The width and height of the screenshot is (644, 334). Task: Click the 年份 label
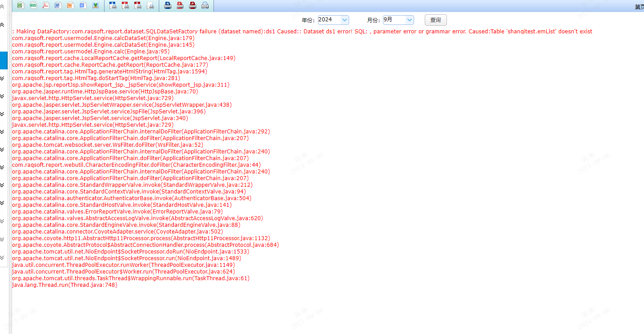[308, 20]
